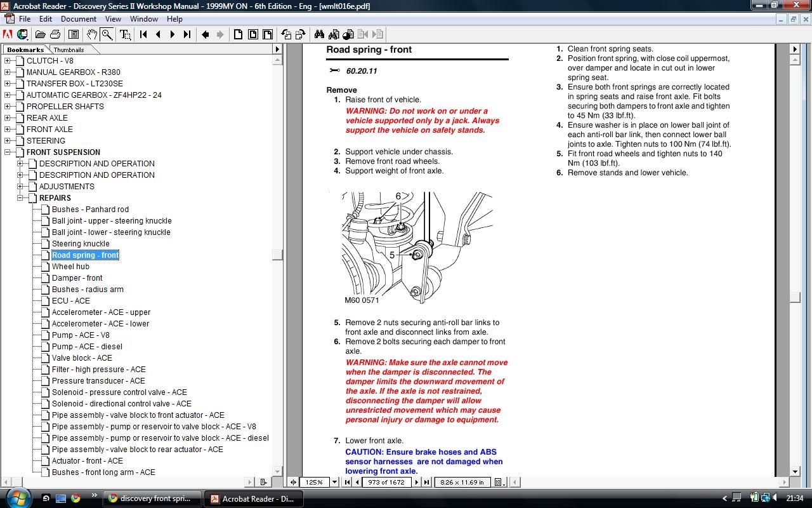Open the Document menu
This screenshot has width=812, height=508.
pyautogui.click(x=79, y=19)
